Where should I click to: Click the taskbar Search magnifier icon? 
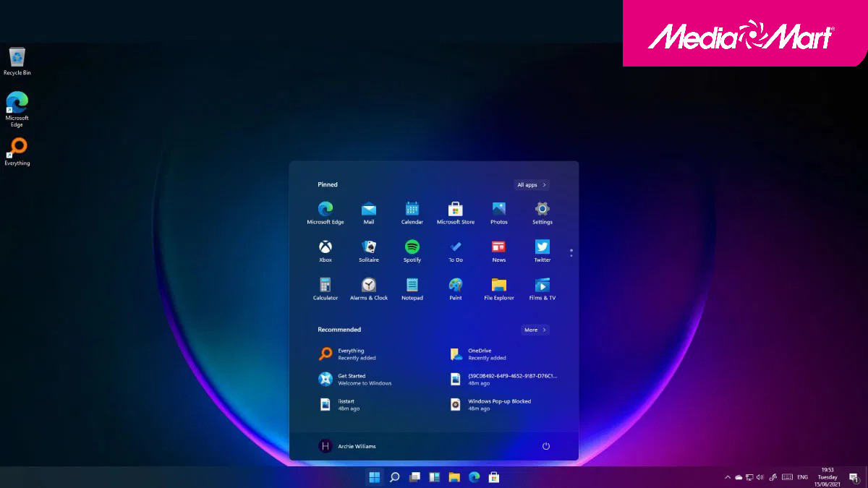point(395,477)
